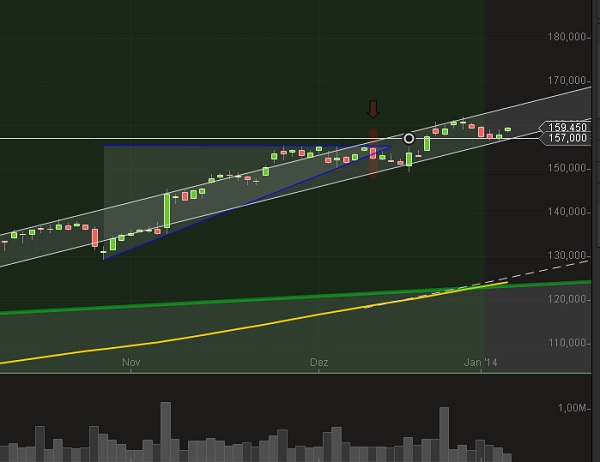600x462 pixels.
Task: Click the 150,000 price axis label
Action: click(567, 168)
